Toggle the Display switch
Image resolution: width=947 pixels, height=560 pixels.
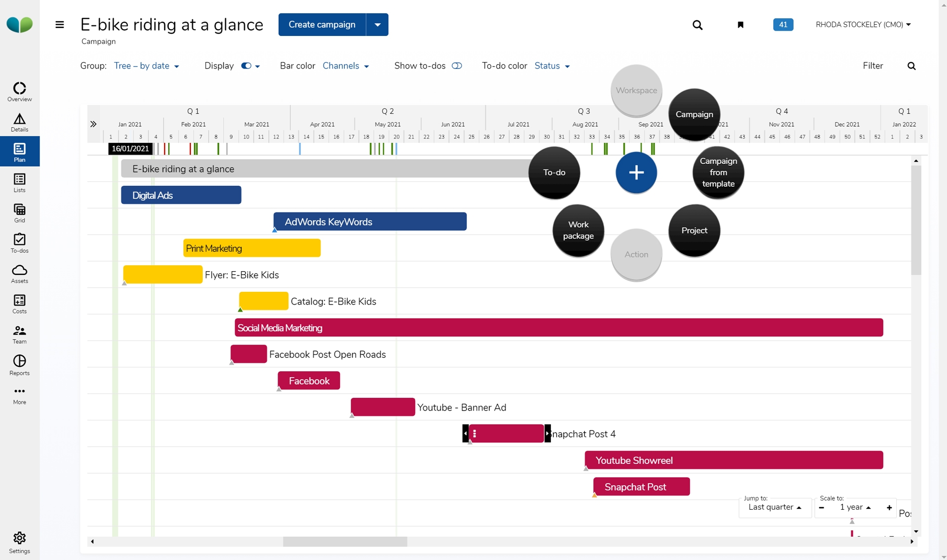coord(246,66)
